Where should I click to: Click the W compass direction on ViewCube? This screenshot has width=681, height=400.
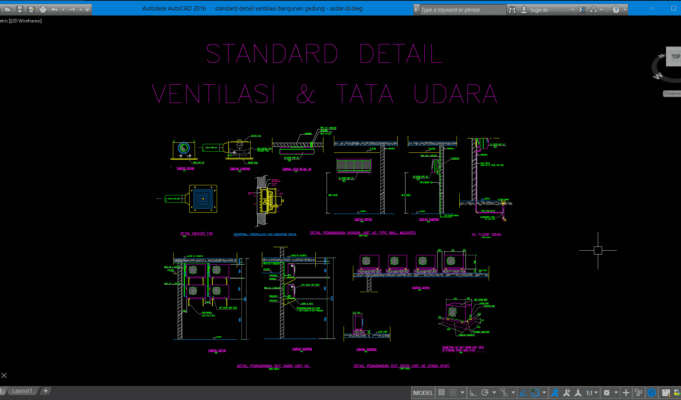(658, 76)
